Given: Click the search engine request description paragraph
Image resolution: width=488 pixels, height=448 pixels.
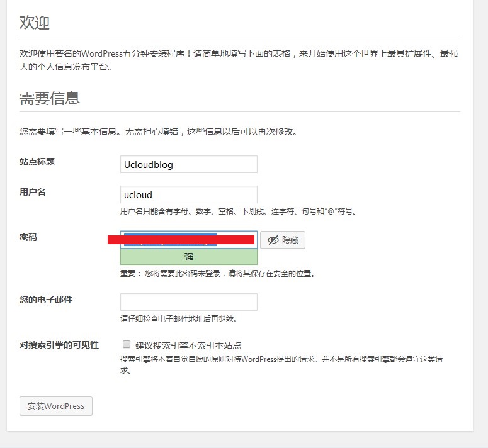Looking at the screenshot, I should click(x=281, y=360).
